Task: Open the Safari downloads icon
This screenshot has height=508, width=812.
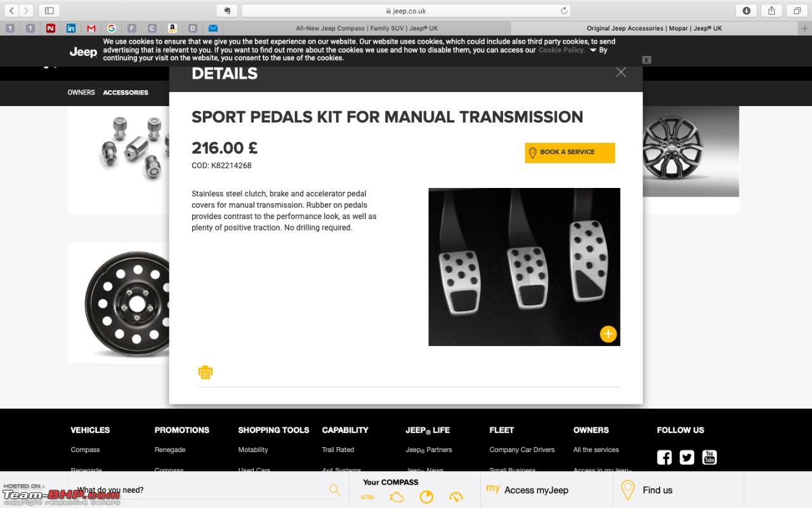Action: (x=746, y=11)
